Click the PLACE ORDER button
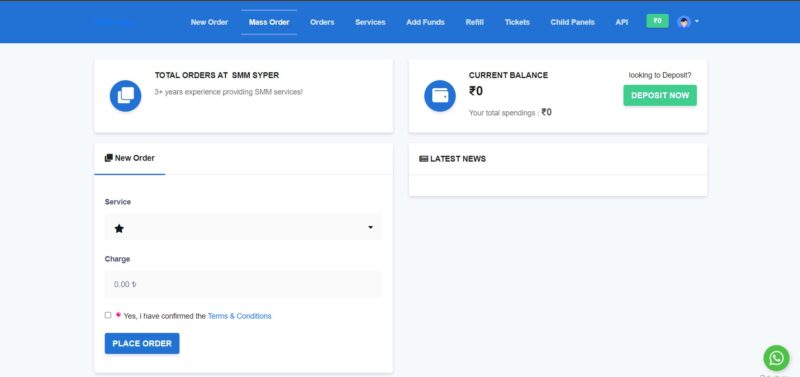The height and width of the screenshot is (377, 800). (142, 343)
